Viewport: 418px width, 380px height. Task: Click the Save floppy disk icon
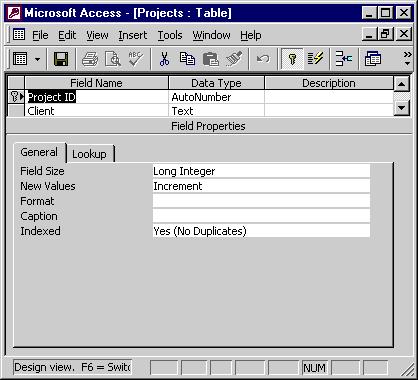[x=61, y=59]
